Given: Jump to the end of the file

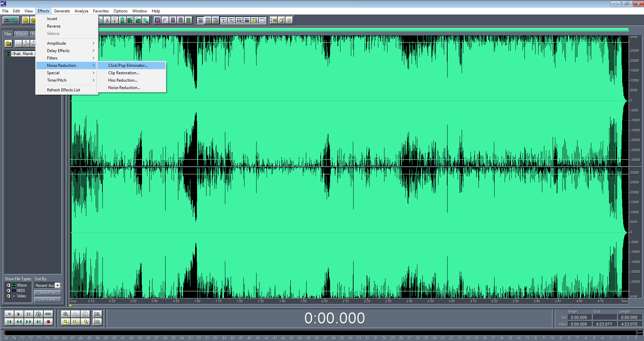Looking at the screenshot, I should click(x=38, y=322).
